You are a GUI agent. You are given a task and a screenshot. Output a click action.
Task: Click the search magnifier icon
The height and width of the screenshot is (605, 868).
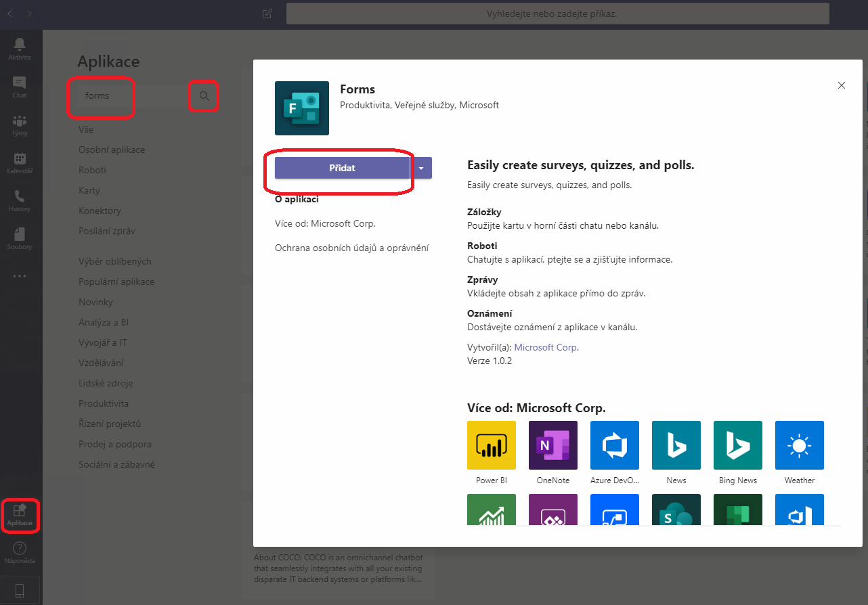tap(204, 96)
